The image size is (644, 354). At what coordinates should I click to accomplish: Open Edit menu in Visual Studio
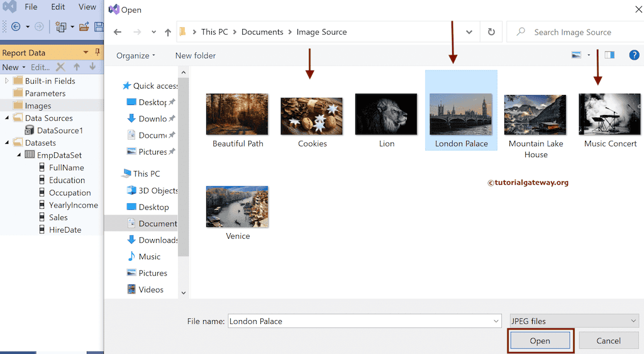pyautogui.click(x=58, y=7)
